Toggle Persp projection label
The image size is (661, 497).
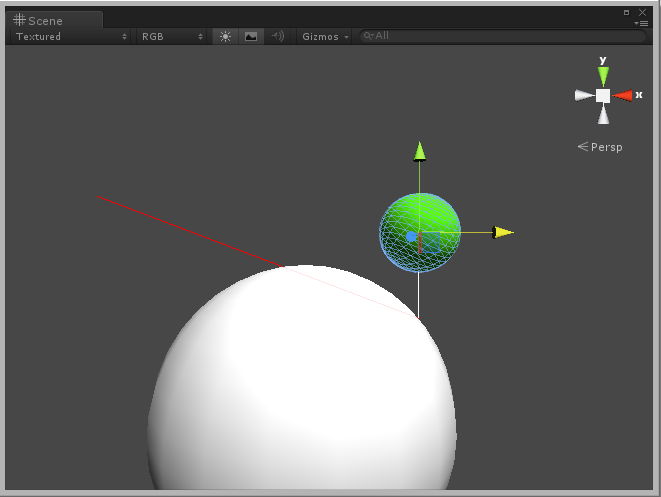click(600, 147)
